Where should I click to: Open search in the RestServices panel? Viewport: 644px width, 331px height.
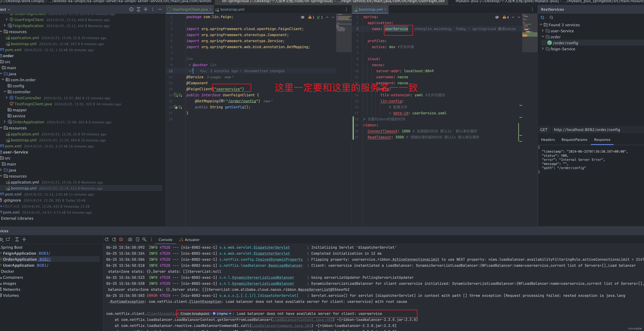551,18
